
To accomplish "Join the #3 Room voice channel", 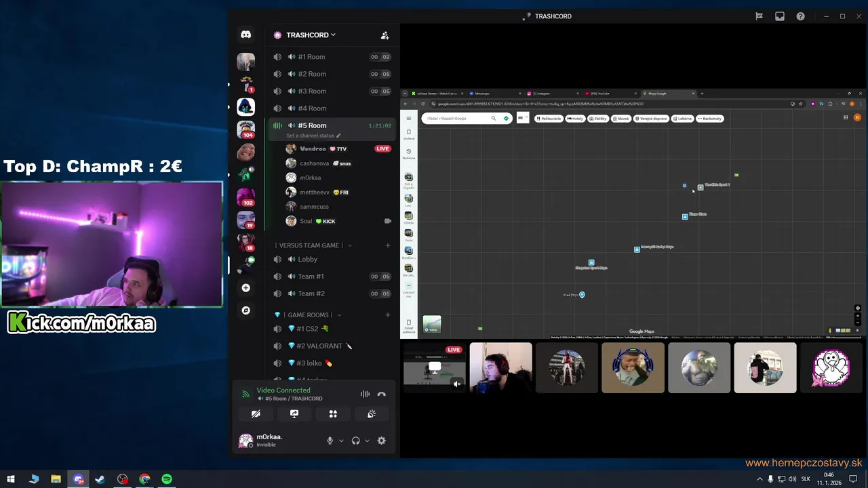I will pyautogui.click(x=332, y=91).
